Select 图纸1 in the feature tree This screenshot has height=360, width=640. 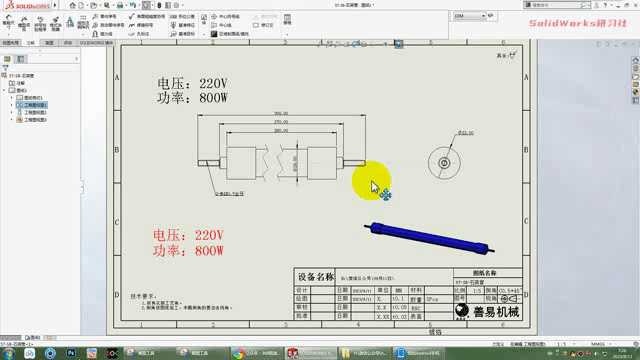point(18,91)
